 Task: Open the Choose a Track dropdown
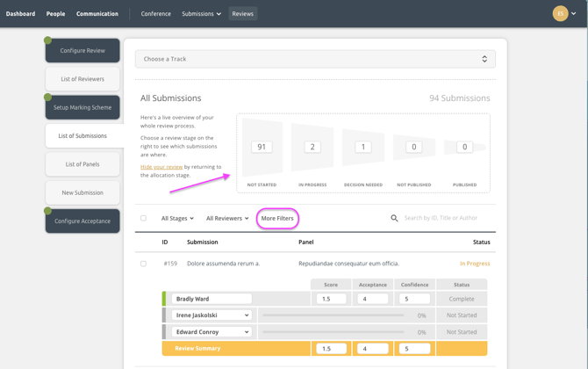(x=315, y=59)
